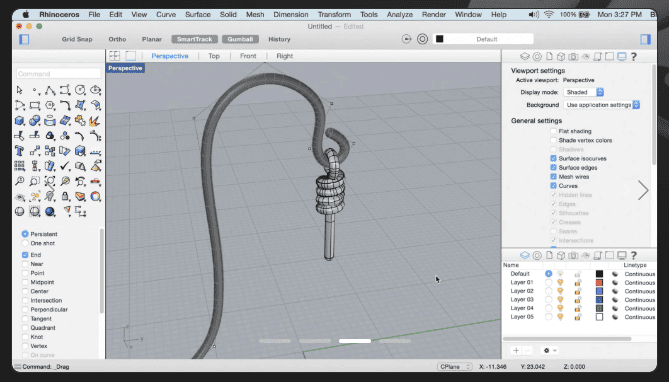Image resolution: width=669 pixels, height=382 pixels.
Task: Choose the Fillet curves tool
Action: click(65, 105)
